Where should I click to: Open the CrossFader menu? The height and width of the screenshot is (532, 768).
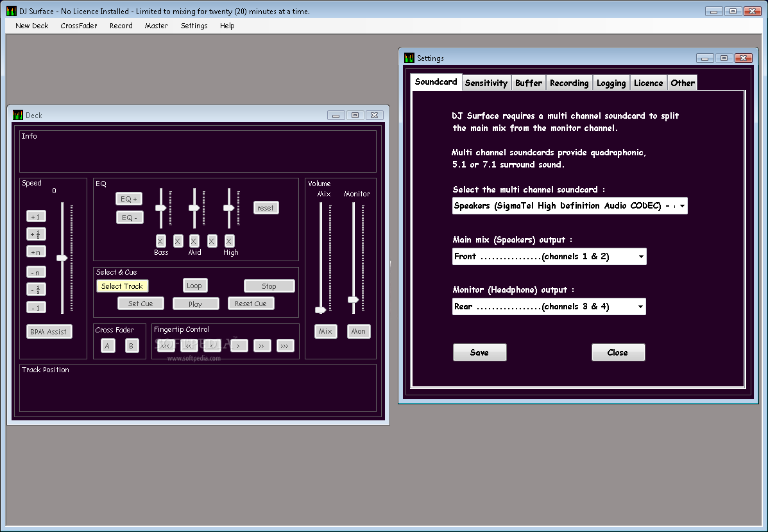[79, 26]
